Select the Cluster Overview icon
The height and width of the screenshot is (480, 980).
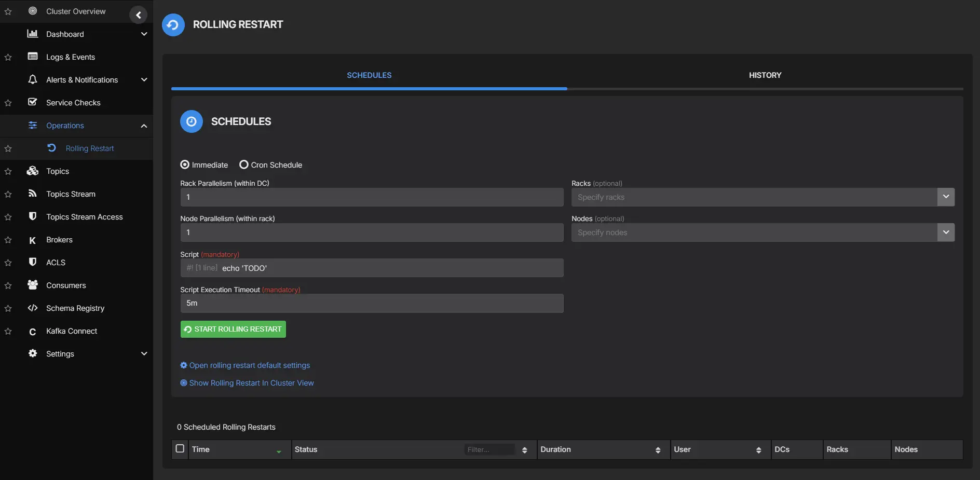(32, 11)
